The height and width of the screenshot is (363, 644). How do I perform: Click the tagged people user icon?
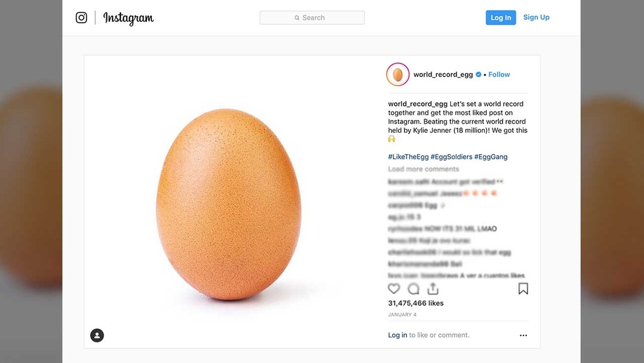(97, 335)
